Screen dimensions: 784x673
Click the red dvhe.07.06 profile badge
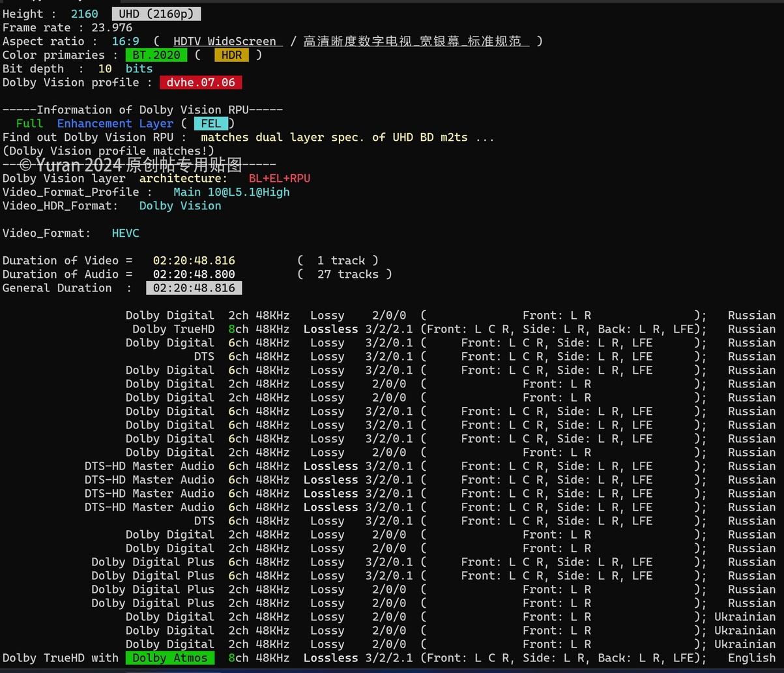click(x=201, y=82)
